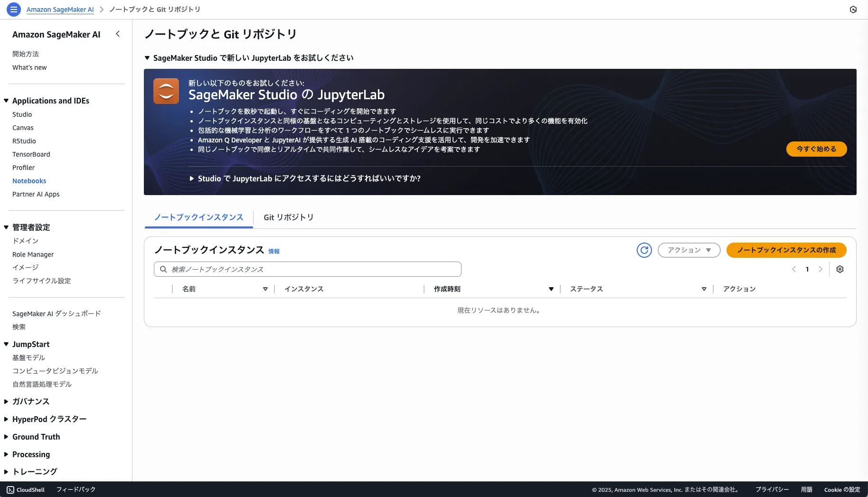Switch to the Git リポジトリ tab
The image size is (868, 497).
coord(289,217)
